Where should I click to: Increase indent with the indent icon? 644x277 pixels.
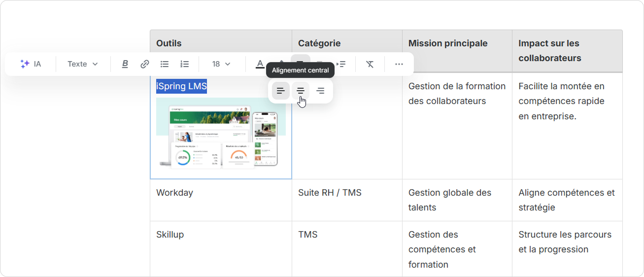pyautogui.click(x=341, y=64)
